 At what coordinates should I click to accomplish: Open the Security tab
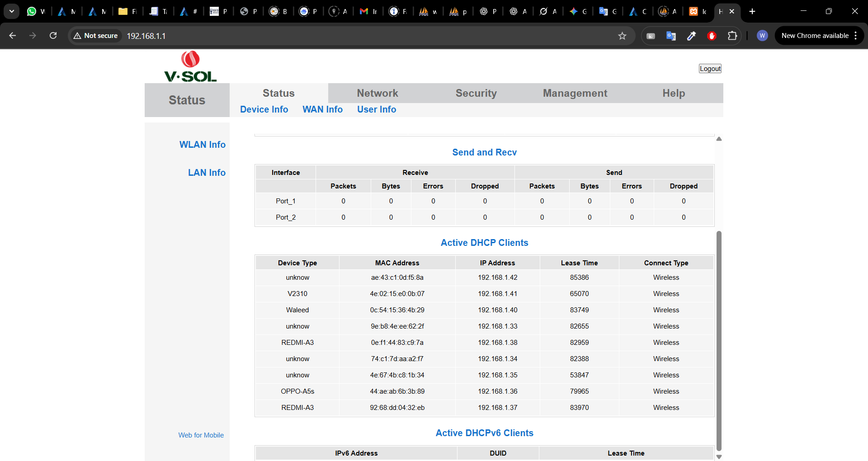pyautogui.click(x=476, y=93)
